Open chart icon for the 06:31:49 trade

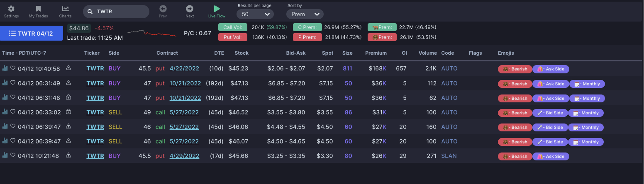coord(5,83)
